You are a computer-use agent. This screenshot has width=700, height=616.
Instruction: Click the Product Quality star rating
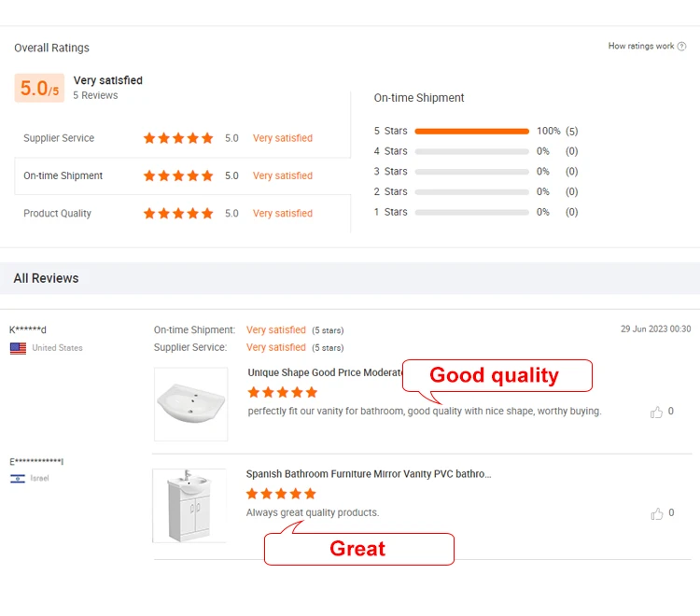click(x=178, y=214)
